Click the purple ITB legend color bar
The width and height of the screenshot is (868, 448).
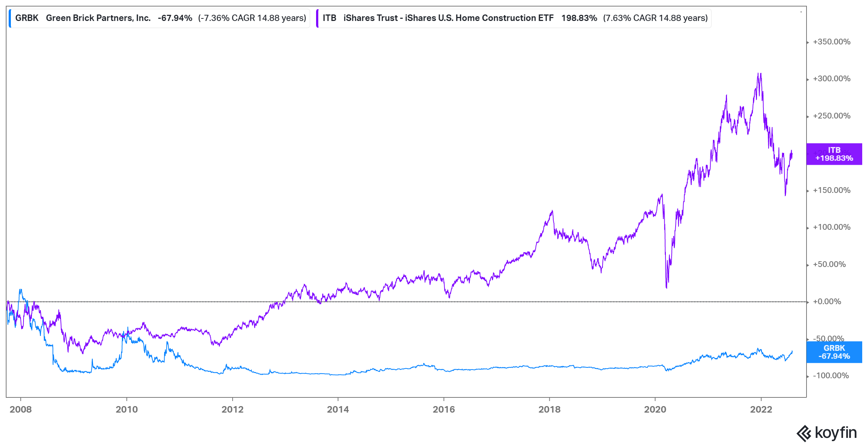[x=317, y=18]
